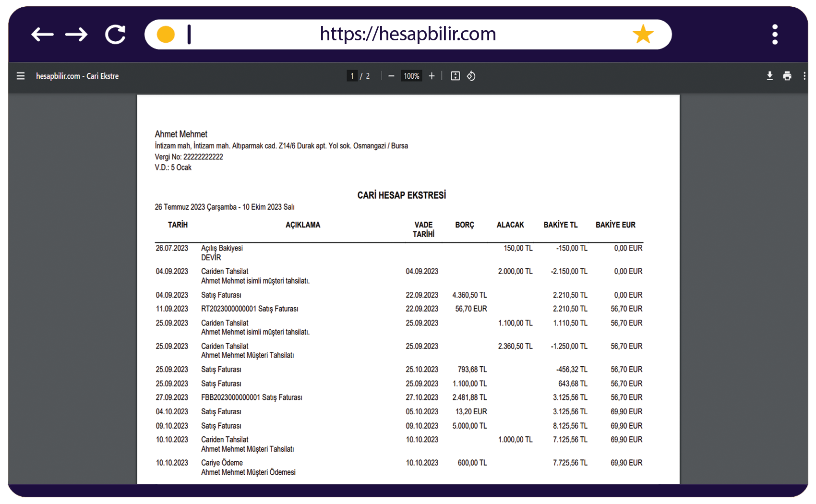The height and width of the screenshot is (504, 816).
Task: Click the yellow circle site indicator
Action: coord(166,35)
